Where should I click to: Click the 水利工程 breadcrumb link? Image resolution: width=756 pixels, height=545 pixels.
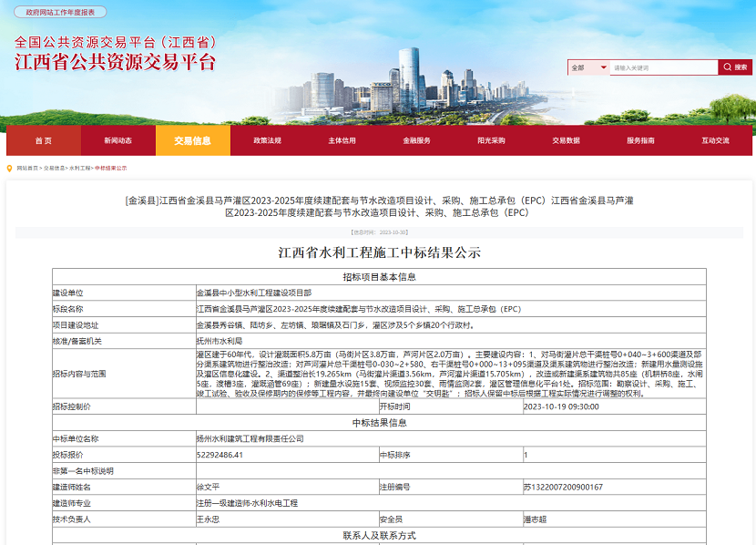coord(81,169)
